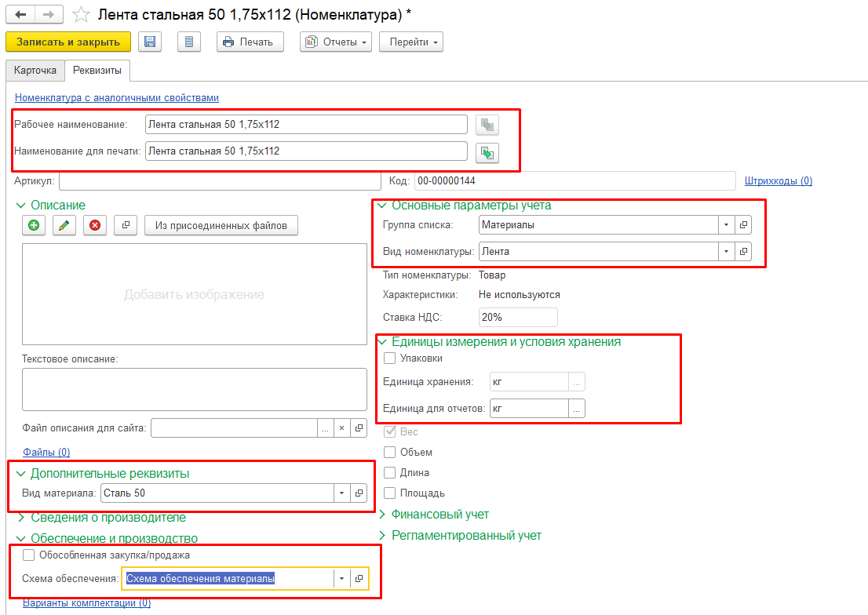Image resolution: width=868 pixels, height=615 pixels.
Task: Open the Вид материала value with its open icon
Action: pyautogui.click(x=359, y=493)
